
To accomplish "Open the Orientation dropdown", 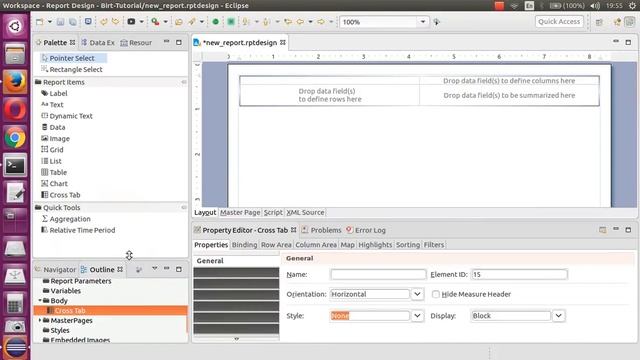I will 417,294.
